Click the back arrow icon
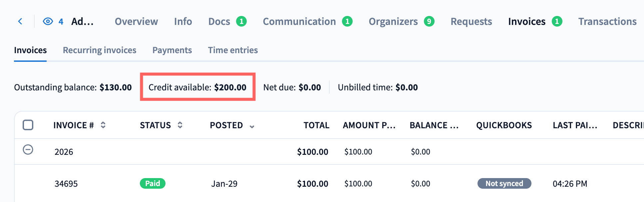The image size is (644, 202). (x=20, y=22)
